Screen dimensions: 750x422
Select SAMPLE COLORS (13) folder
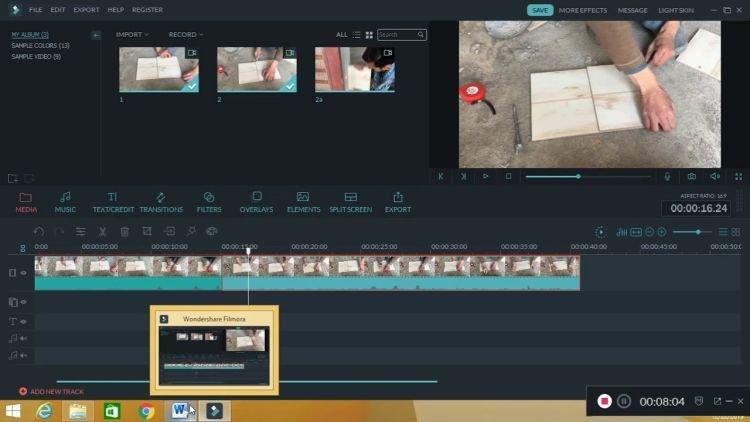coord(41,45)
